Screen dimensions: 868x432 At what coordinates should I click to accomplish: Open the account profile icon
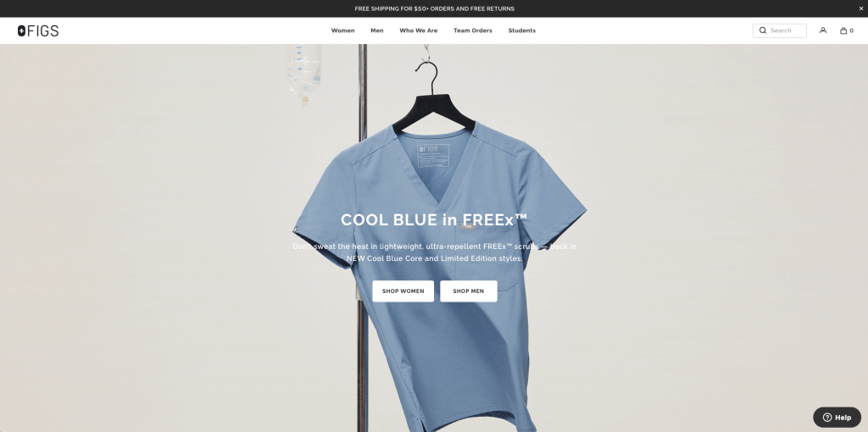coord(823,30)
